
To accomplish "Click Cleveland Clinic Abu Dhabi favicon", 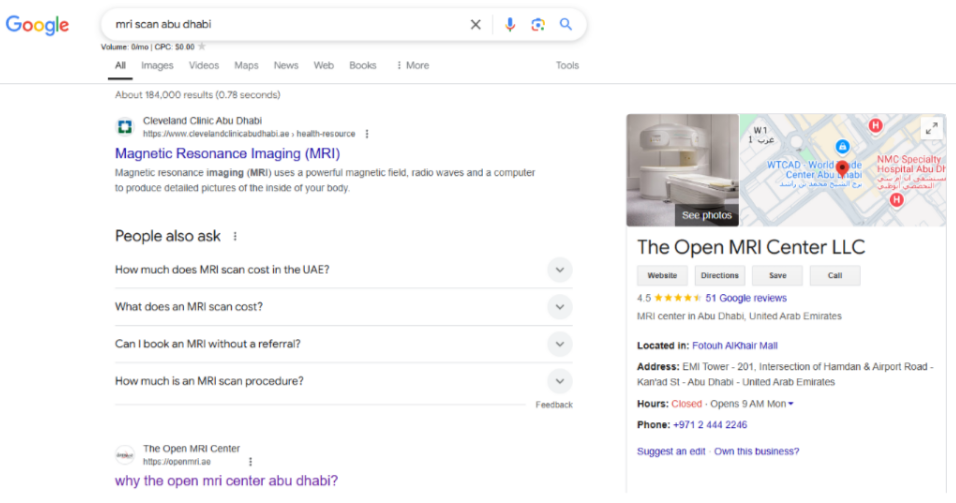I will click(x=125, y=127).
